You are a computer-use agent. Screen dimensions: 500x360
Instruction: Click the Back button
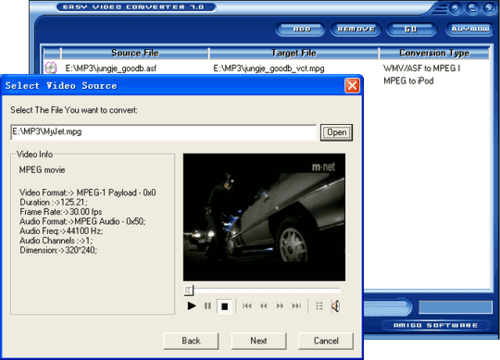pos(191,341)
